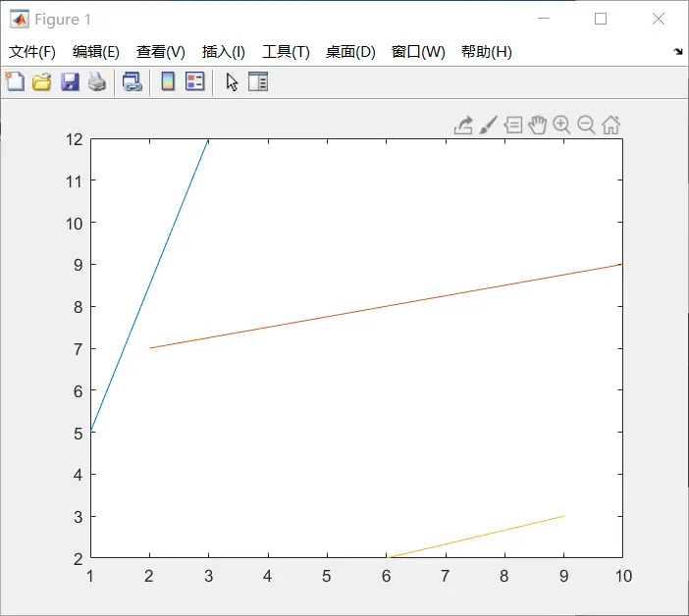
Task: Open the 窗口(W) menu
Action: coord(418,52)
